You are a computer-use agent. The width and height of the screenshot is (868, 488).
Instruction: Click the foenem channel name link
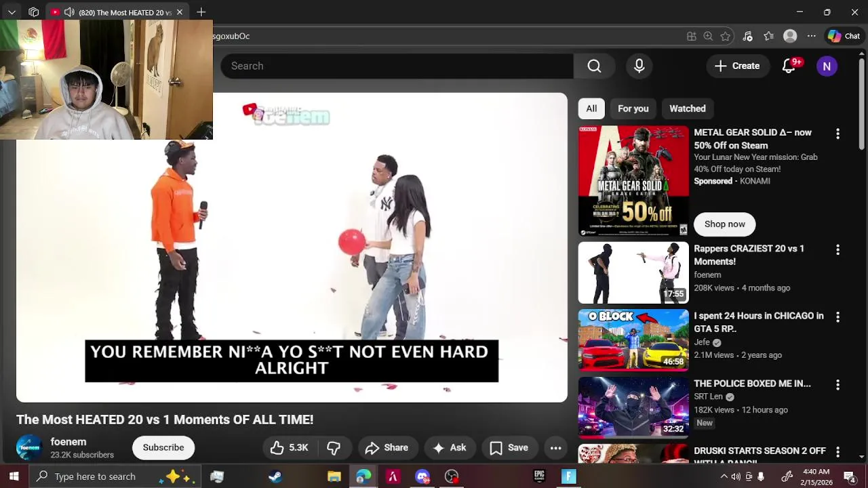(68, 441)
